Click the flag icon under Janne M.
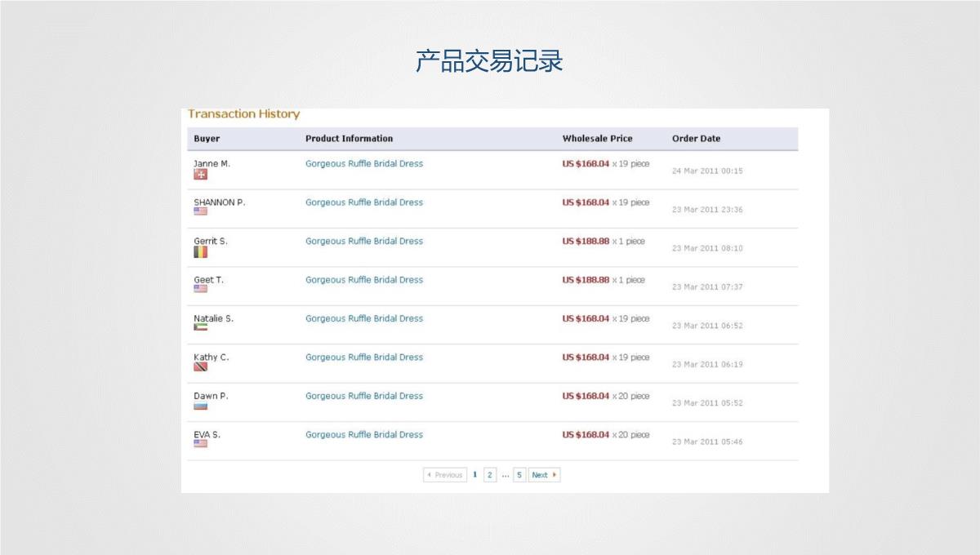Viewport: 980px width, 555px height. [200, 175]
